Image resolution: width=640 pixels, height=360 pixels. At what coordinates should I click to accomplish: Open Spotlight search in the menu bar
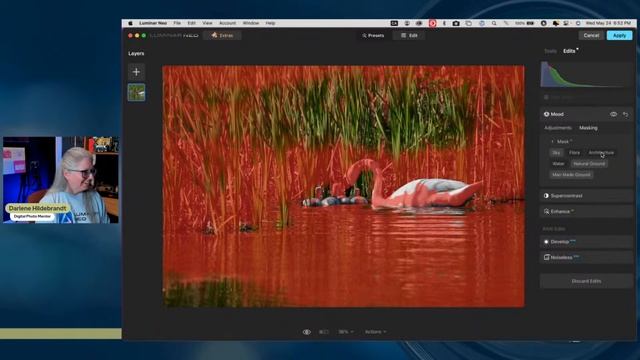coord(494,23)
